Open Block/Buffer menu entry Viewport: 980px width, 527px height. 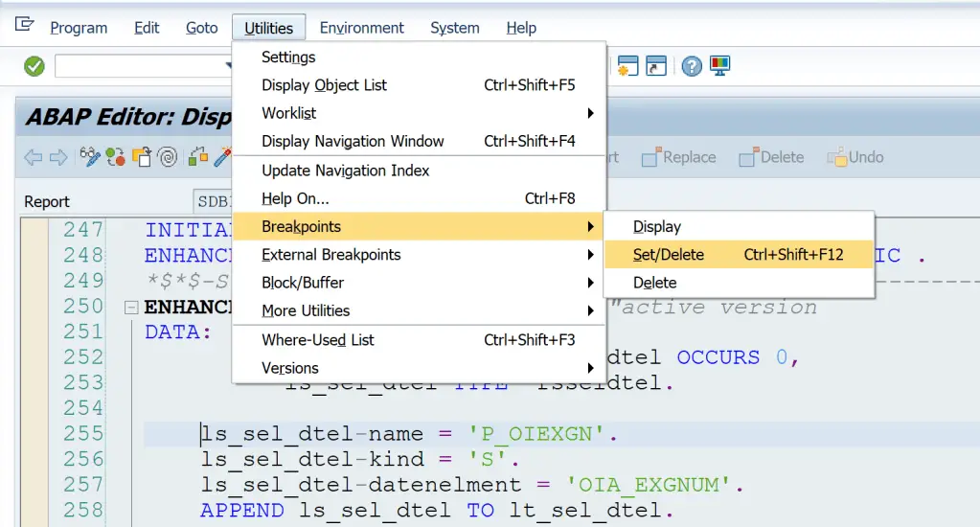419,283
